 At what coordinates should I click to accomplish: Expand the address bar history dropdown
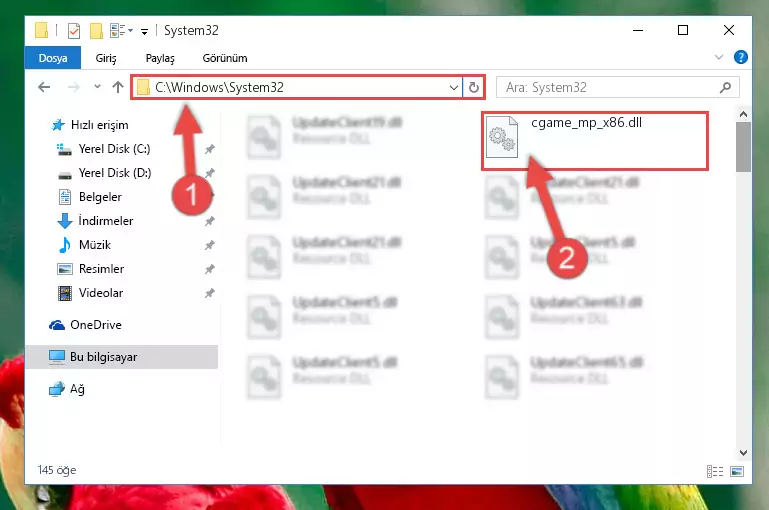pos(454,88)
